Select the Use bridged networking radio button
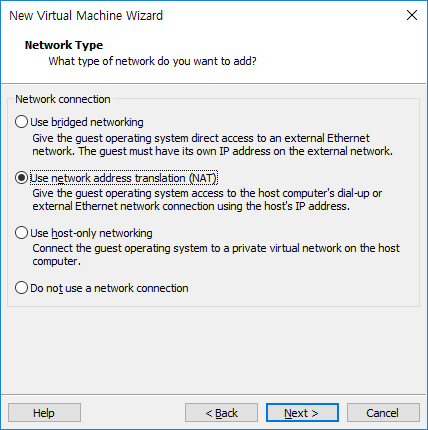 (x=21, y=122)
